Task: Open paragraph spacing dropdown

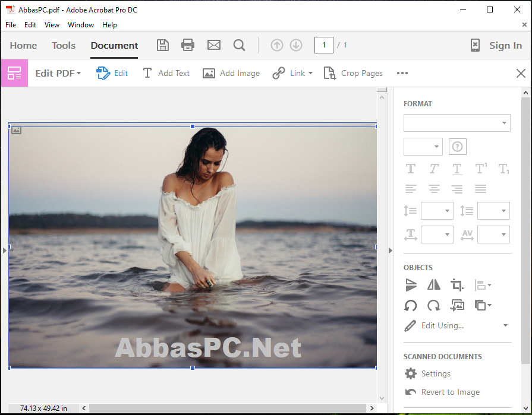Action: click(x=493, y=211)
